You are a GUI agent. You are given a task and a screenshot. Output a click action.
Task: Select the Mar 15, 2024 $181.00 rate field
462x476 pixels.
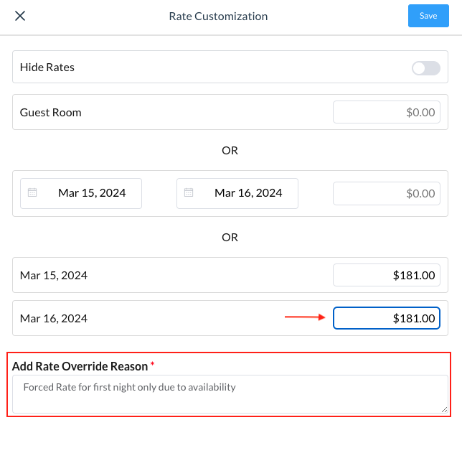[387, 275]
